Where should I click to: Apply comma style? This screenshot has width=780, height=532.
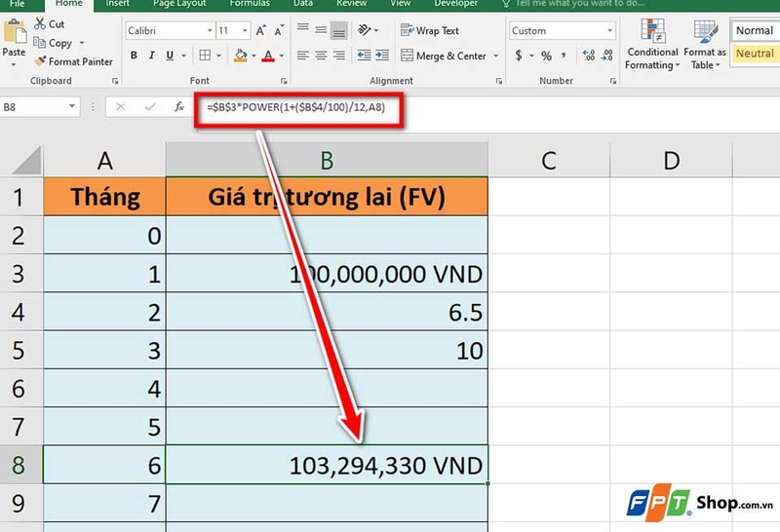click(564, 56)
